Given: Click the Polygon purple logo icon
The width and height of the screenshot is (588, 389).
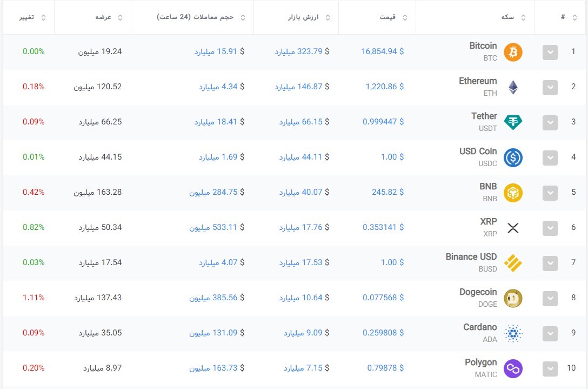Looking at the screenshot, I should pyautogui.click(x=513, y=368).
